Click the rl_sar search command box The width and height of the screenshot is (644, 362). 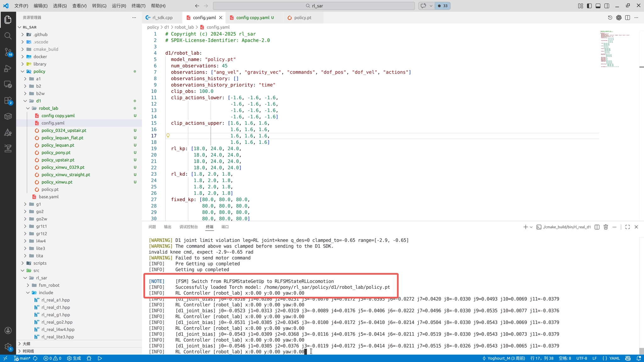[314, 6]
